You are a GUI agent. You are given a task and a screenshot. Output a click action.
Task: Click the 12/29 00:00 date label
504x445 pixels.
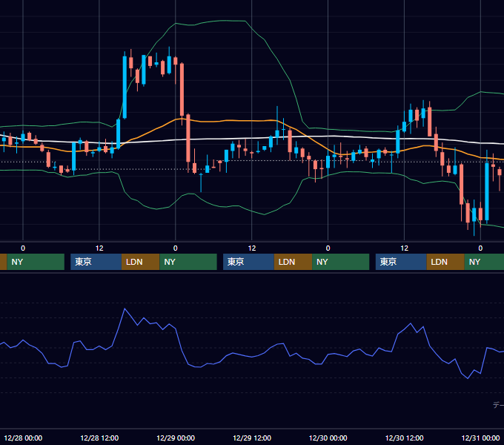(x=176, y=438)
